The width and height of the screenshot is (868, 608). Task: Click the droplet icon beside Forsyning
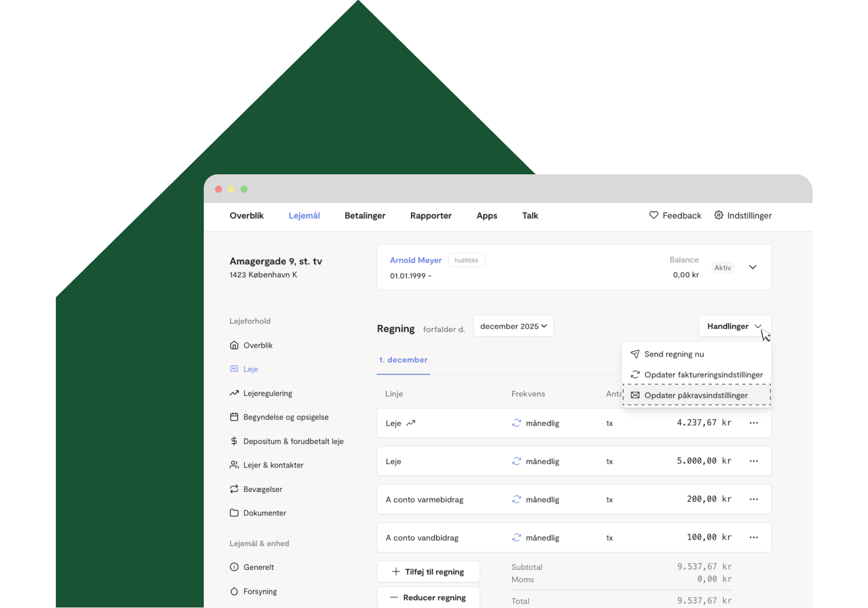coord(234,591)
